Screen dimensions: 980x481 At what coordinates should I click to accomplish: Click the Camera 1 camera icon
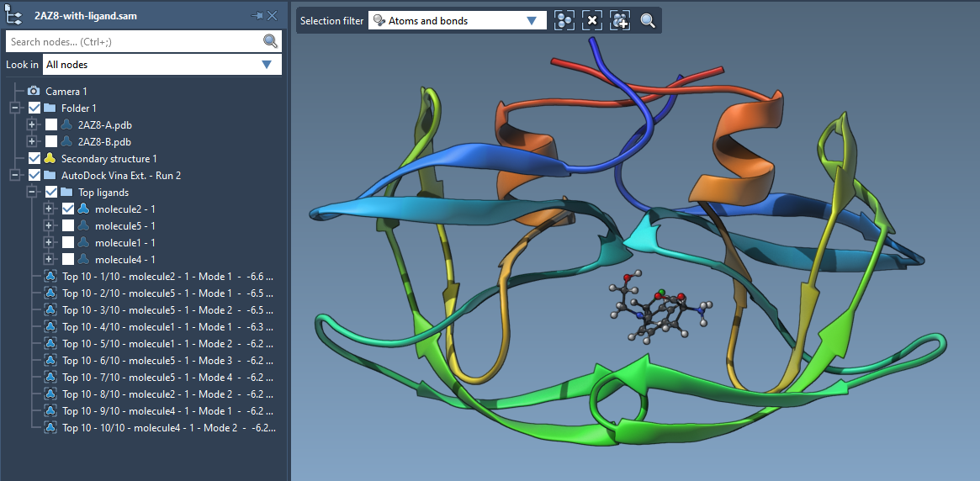34,91
